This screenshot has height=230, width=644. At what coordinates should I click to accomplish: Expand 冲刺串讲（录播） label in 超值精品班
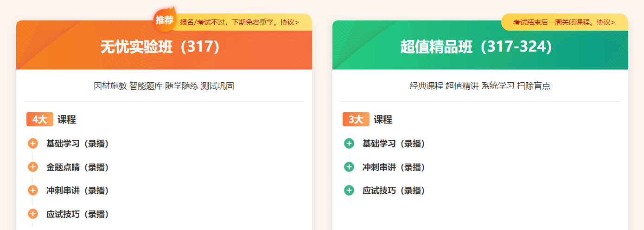[x=394, y=167]
